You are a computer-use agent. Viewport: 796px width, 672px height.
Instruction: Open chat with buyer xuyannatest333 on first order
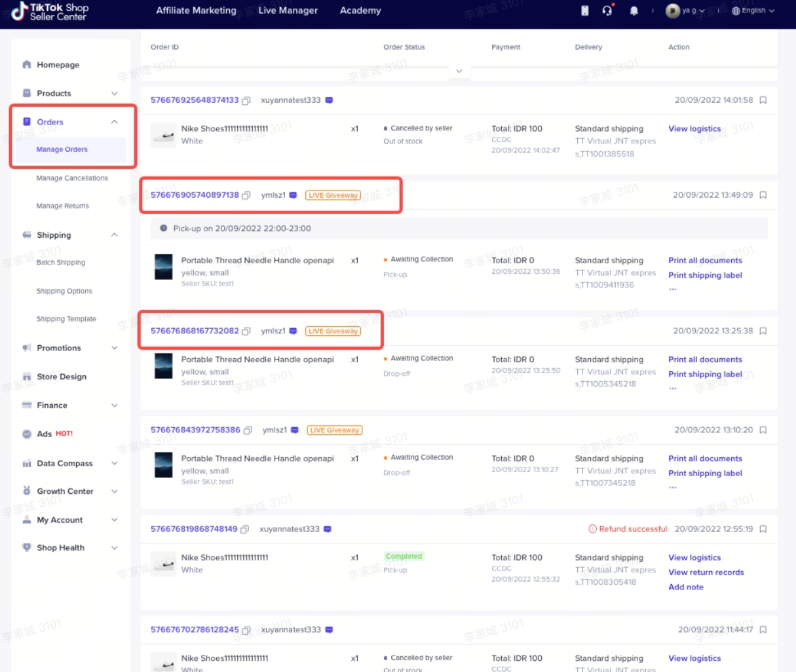pyautogui.click(x=329, y=100)
